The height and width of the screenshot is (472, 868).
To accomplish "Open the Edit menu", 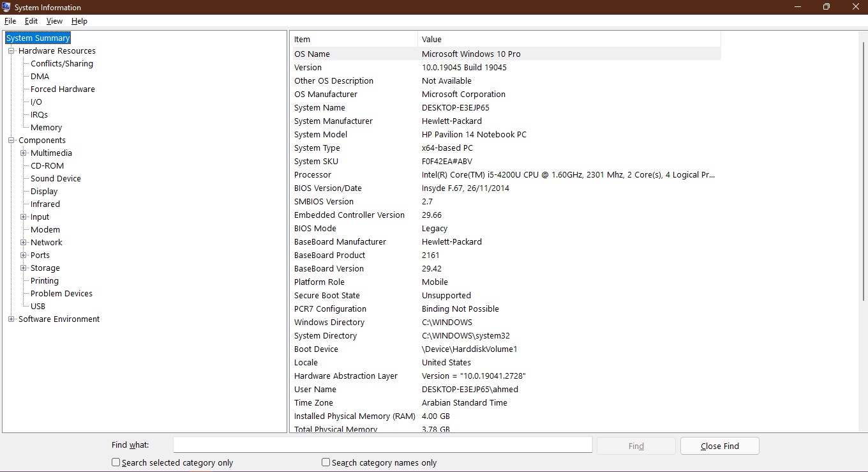I will click(31, 21).
